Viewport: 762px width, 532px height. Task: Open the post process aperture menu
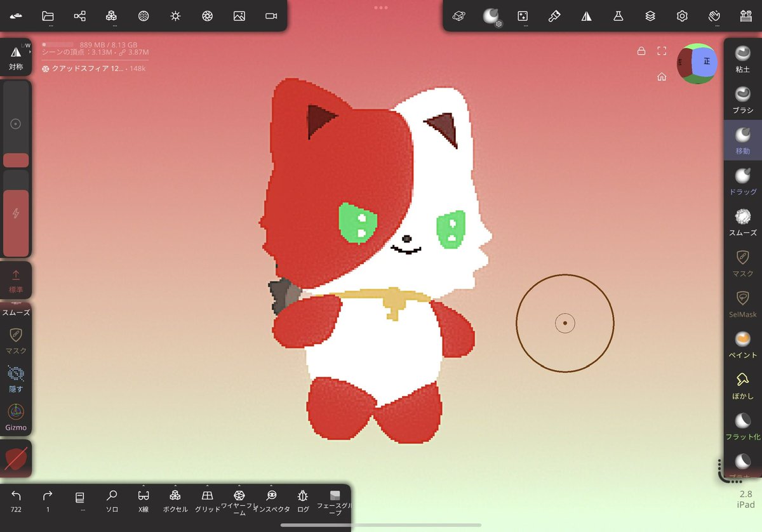(x=207, y=16)
